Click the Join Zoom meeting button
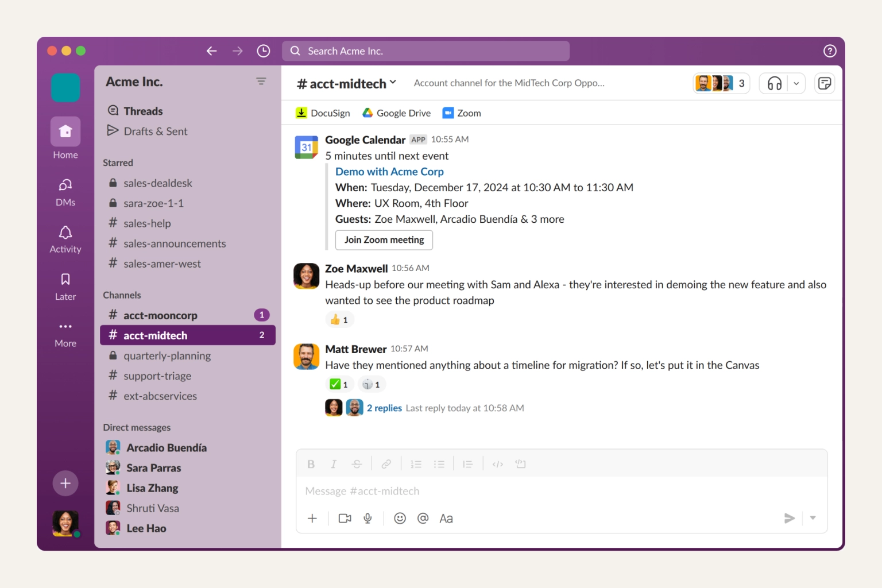The width and height of the screenshot is (882, 588). 384,240
